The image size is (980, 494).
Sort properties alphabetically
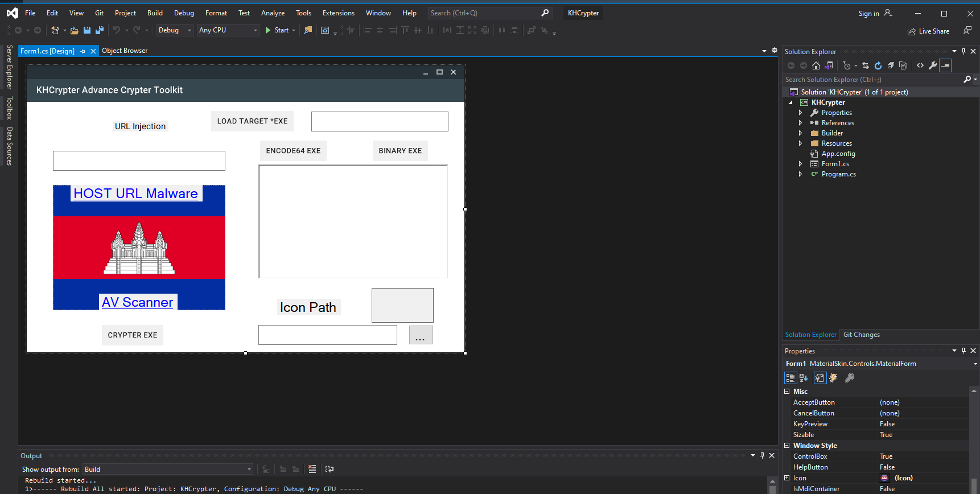coord(804,378)
